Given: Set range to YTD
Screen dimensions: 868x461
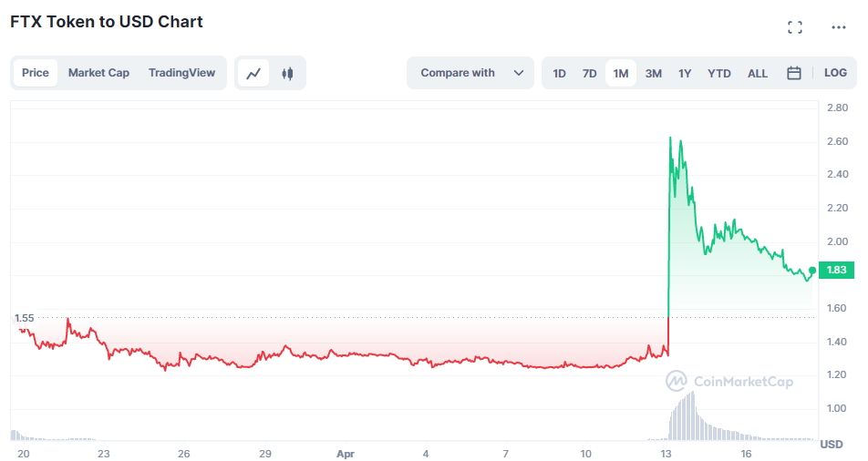Looking at the screenshot, I should tap(719, 73).
